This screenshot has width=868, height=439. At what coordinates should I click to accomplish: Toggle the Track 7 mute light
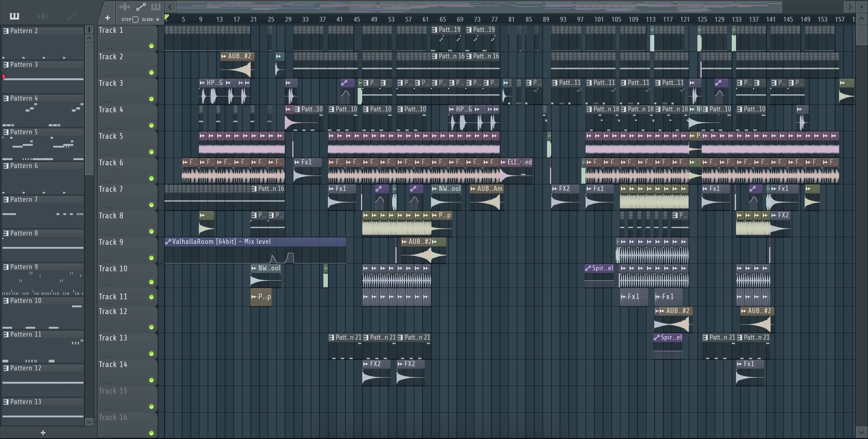point(151,205)
